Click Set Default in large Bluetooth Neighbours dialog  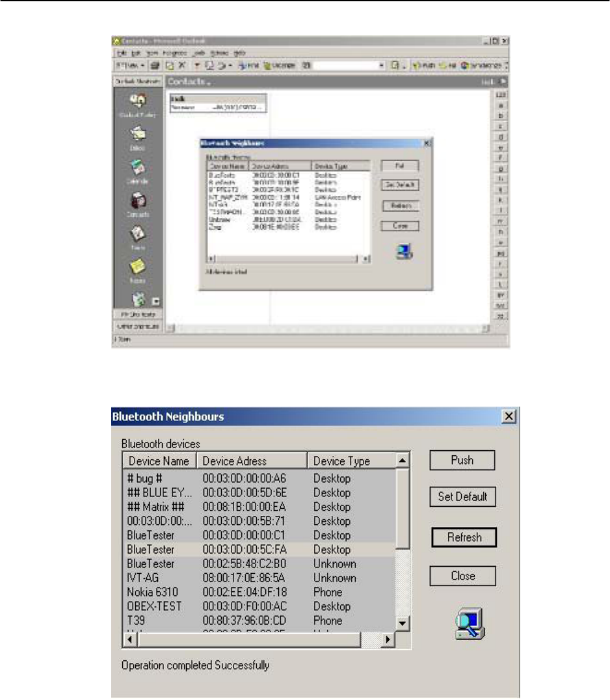pos(462,497)
